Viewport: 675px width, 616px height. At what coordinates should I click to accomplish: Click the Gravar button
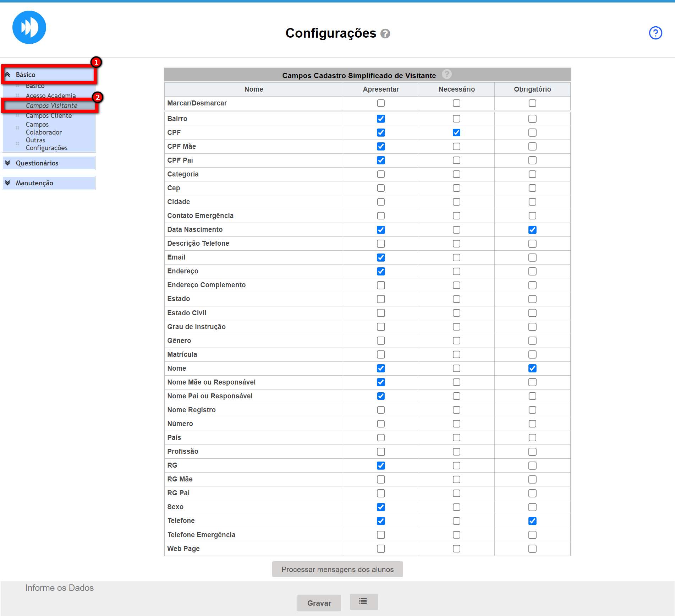(x=319, y=603)
